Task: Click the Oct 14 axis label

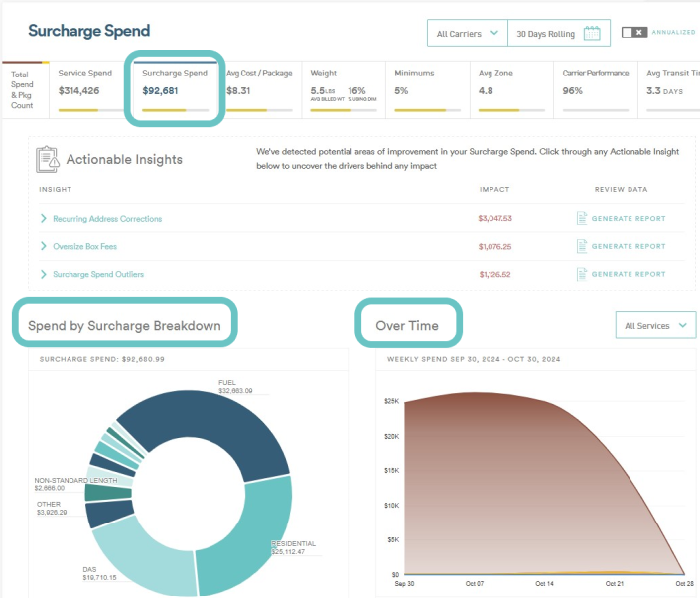Action: tap(544, 584)
